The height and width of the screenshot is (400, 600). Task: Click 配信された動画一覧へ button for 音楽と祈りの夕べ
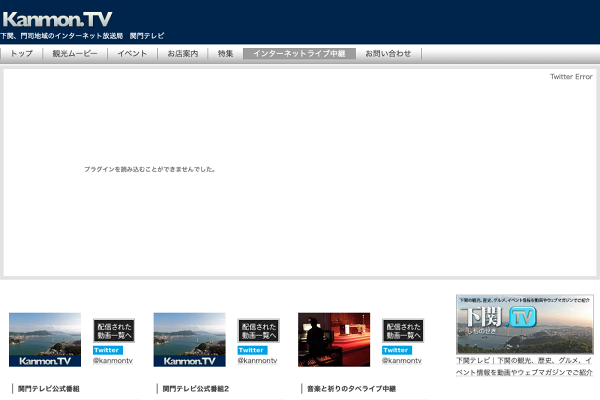tap(403, 331)
